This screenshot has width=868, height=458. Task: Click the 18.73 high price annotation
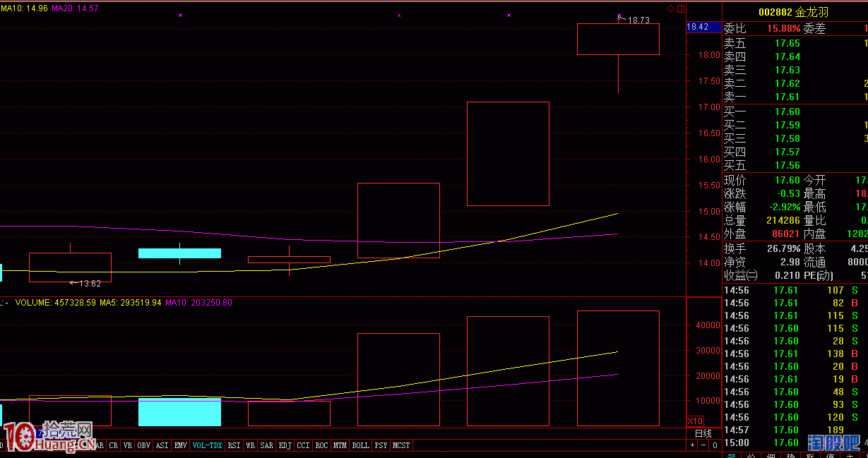[x=638, y=20]
